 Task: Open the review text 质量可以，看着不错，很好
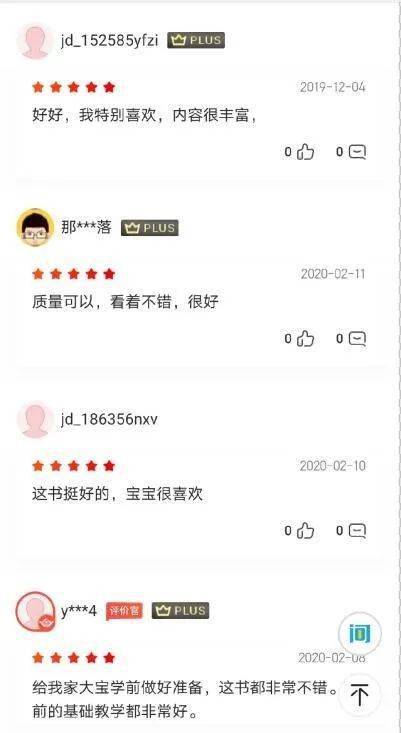coord(125,302)
